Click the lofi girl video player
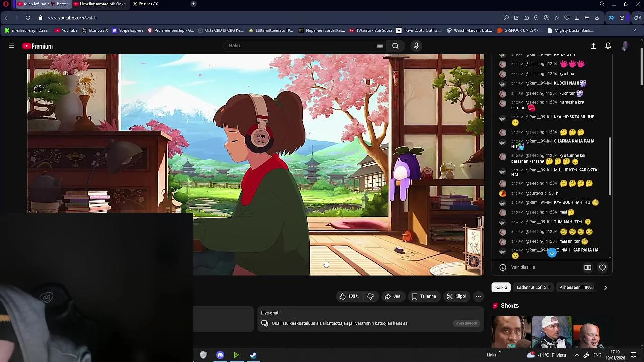 (256, 164)
